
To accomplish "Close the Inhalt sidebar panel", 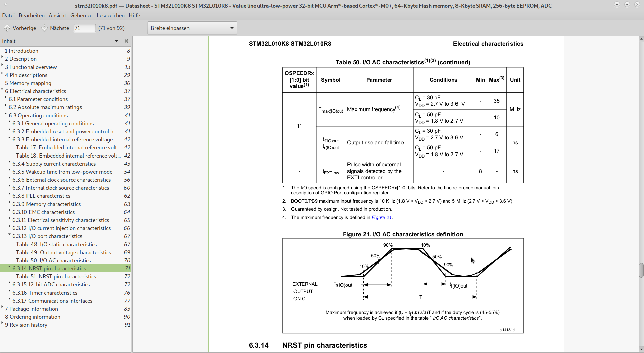I will click(126, 41).
